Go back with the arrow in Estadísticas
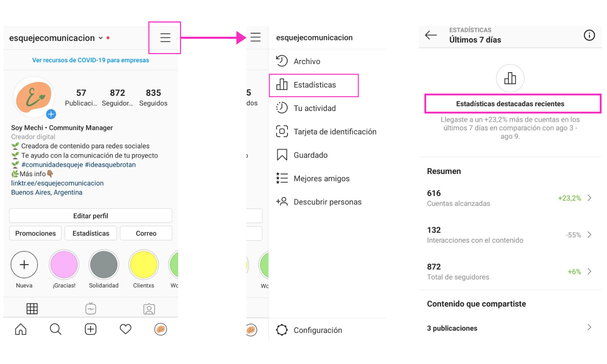Image resolution: width=607 pixels, height=364 pixels. click(x=431, y=35)
